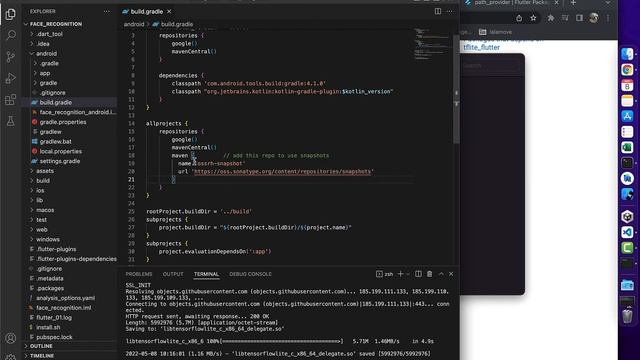Expand the ios folder

tap(40, 190)
